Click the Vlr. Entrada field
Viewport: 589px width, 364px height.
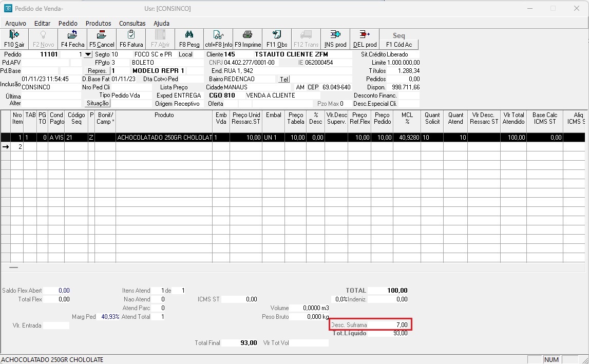56,325
